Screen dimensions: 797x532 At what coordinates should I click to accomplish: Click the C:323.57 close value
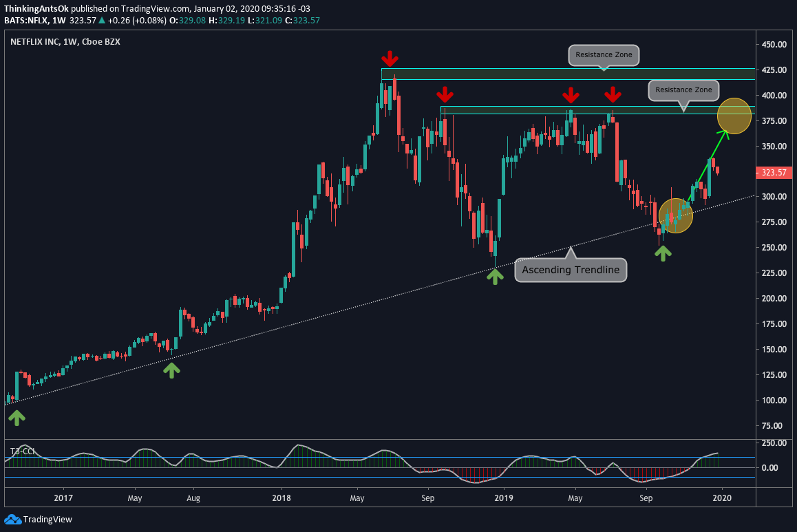(x=302, y=21)
